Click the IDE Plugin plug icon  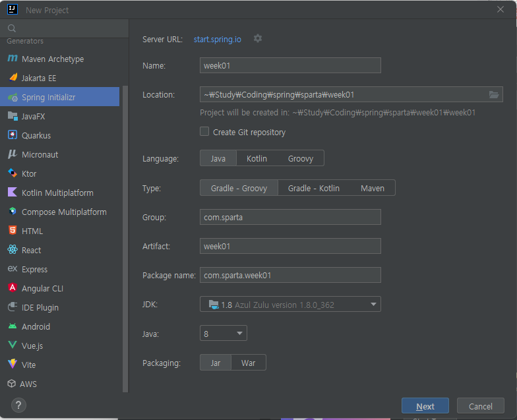pyautogui.click(x=13, y=307)
